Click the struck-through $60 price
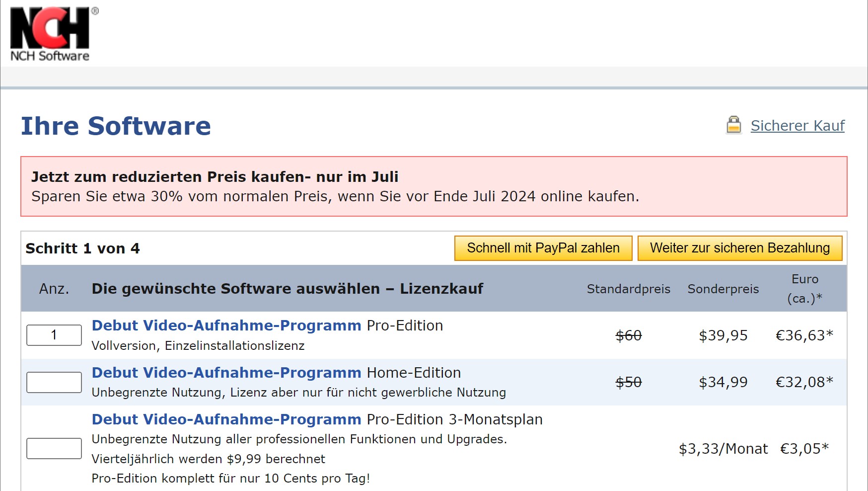This screenshot has height=491, width=868. coord(629,335)
